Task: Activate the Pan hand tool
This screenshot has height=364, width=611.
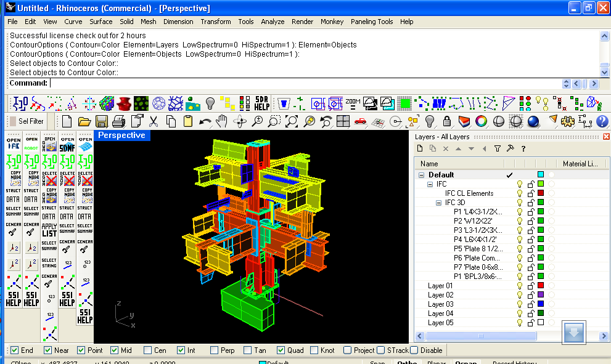Action: tap(222, 121)
